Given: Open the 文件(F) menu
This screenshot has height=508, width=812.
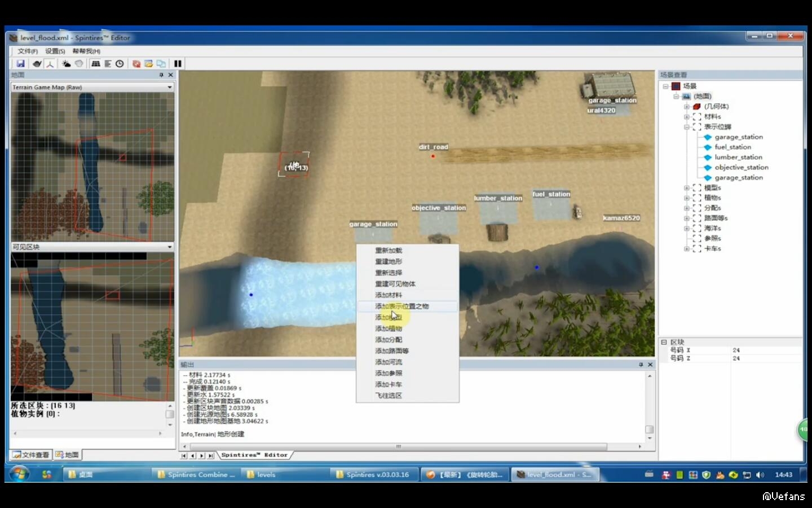Looking at the screenshot, I should click(28, 51).
